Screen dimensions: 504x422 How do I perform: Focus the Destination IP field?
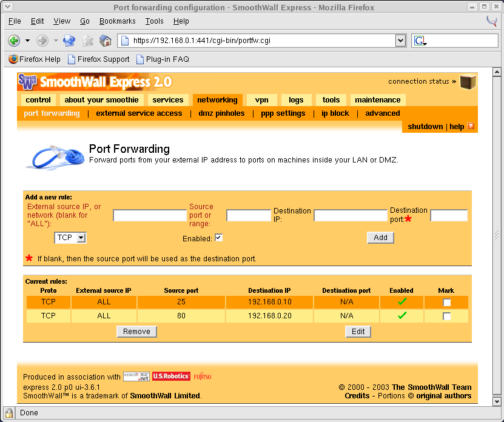pos(351,215)
